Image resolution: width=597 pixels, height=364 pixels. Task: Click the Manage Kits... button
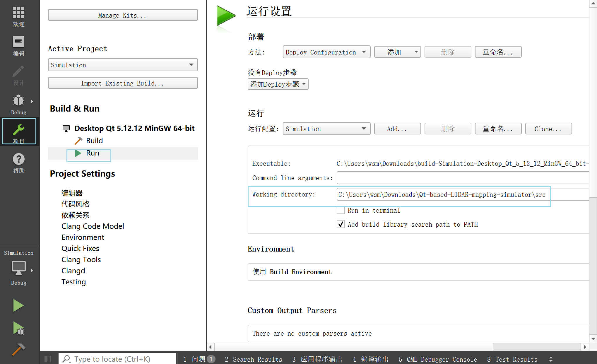click(x=123, y=15)
